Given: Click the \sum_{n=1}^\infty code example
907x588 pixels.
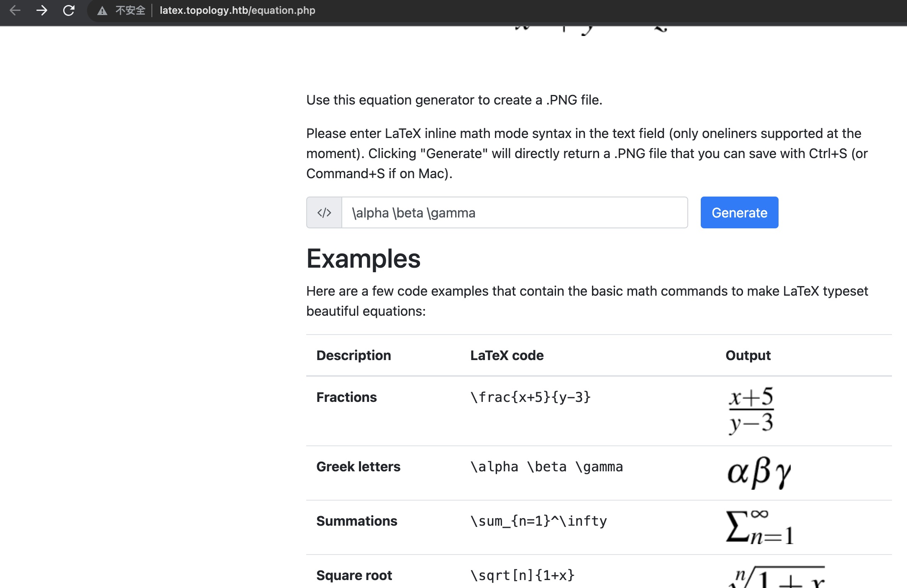Looking at the screenshot, I should [x=538, y=521].
